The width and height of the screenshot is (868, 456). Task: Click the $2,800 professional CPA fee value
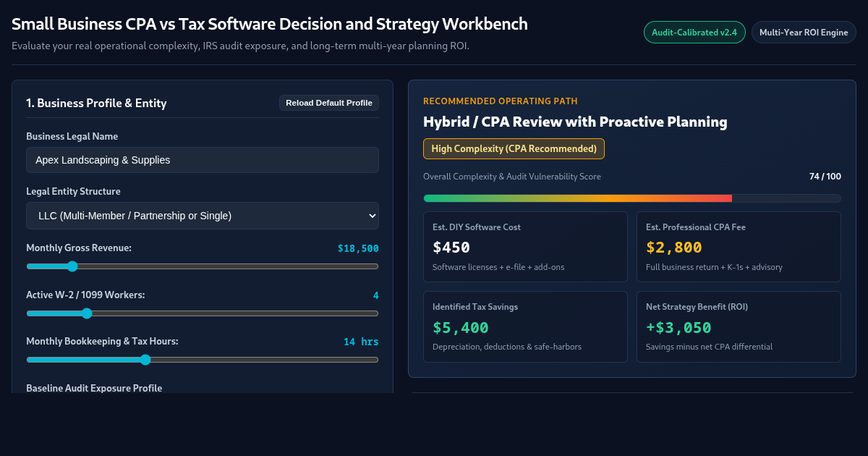coord(674,248)
